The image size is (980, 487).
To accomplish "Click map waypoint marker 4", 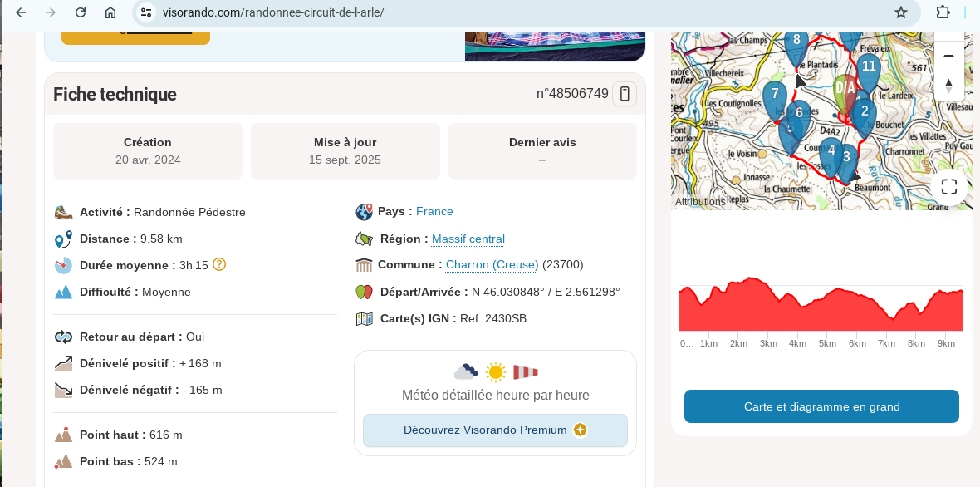I will pos(831,155).
